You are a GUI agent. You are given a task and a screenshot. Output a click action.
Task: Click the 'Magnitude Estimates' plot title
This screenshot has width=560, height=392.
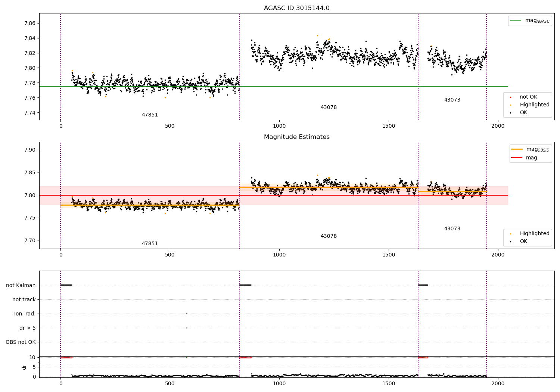(296, 137)
